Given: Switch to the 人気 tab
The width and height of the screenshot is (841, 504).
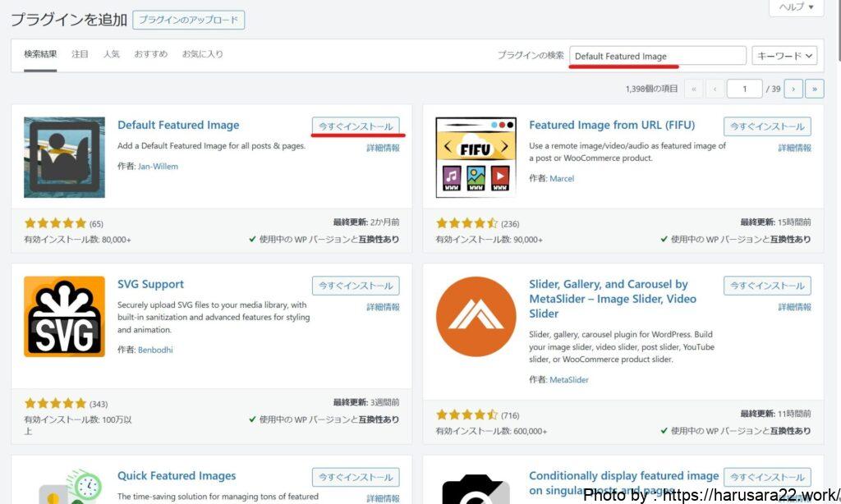Looking at the screenshot, I should 111,54.
